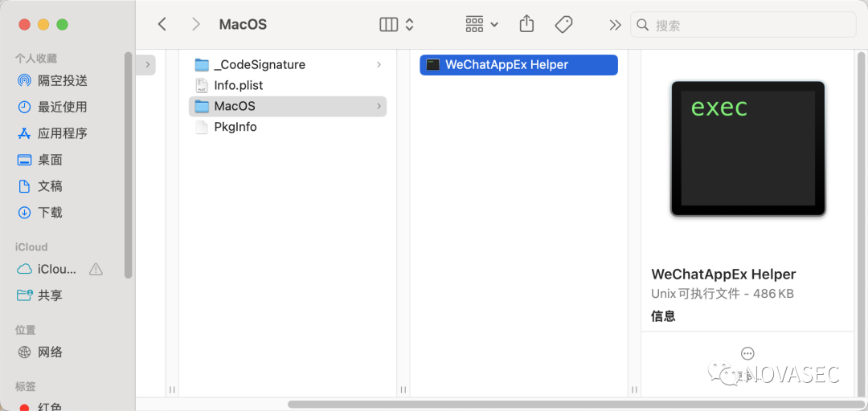Open view mode up-down chevron

click(410, 24)
